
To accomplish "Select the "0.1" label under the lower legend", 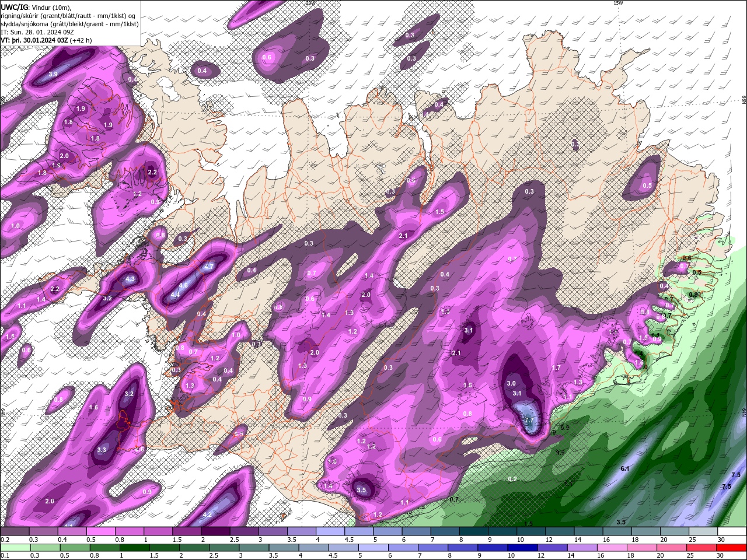I will [x=4, y=556].
